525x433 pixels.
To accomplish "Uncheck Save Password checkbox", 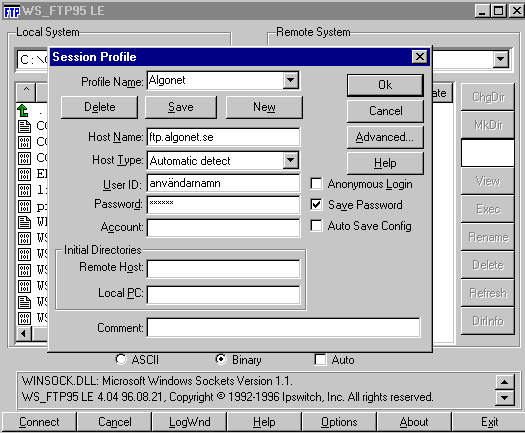I will point(316,205).
